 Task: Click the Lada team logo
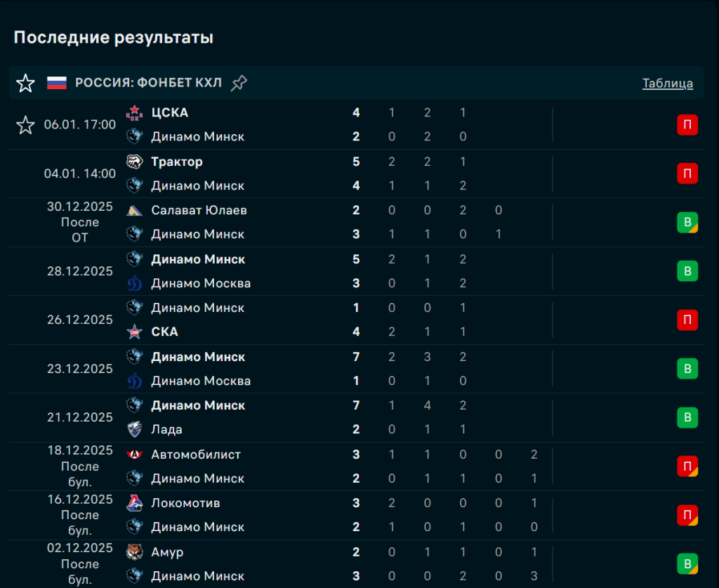(134, 429)
